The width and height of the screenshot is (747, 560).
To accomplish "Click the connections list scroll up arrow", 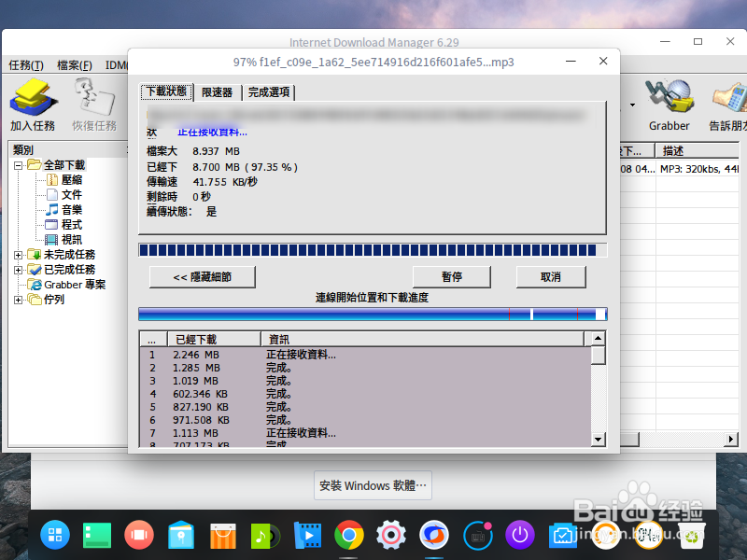I will (x=598, y=339).
